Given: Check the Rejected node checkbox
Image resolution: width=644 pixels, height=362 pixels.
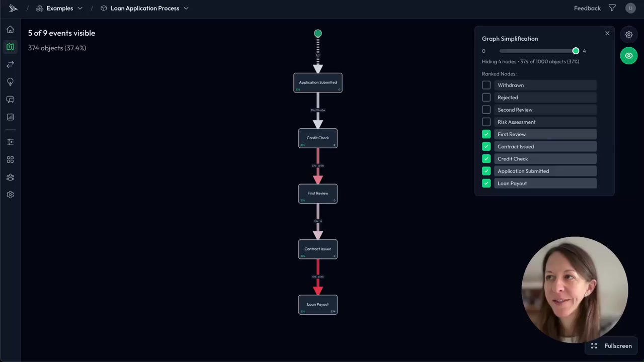Looking at the screenshot, I should [x=486, y=97].
